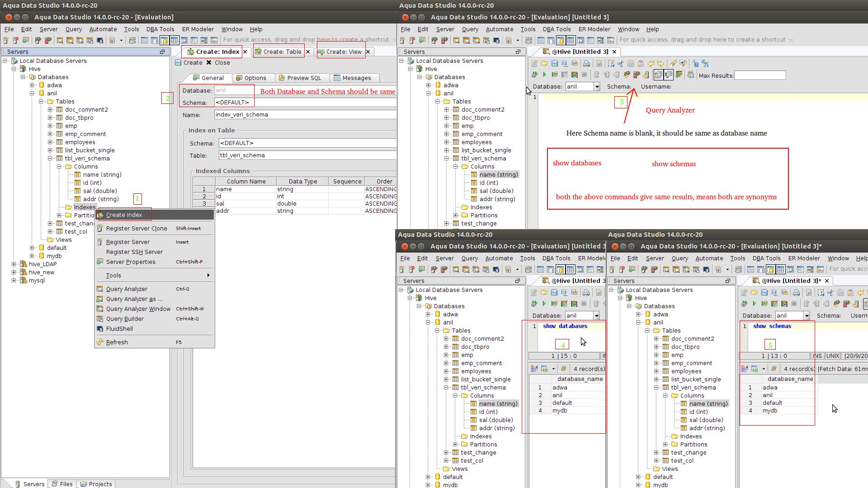This screenshot has height=488, width=868.
Task: Expand the hive_LDAP server node
Action: click(14, 264)
